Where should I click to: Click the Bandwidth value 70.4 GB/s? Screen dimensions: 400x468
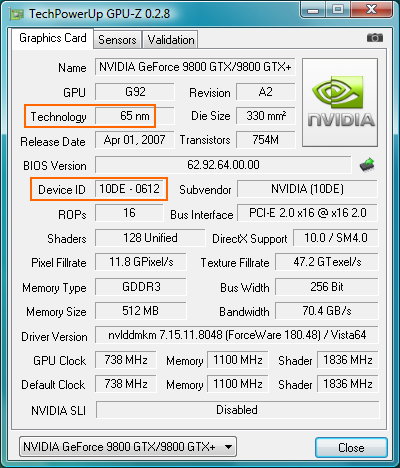(x=327, y=311)
